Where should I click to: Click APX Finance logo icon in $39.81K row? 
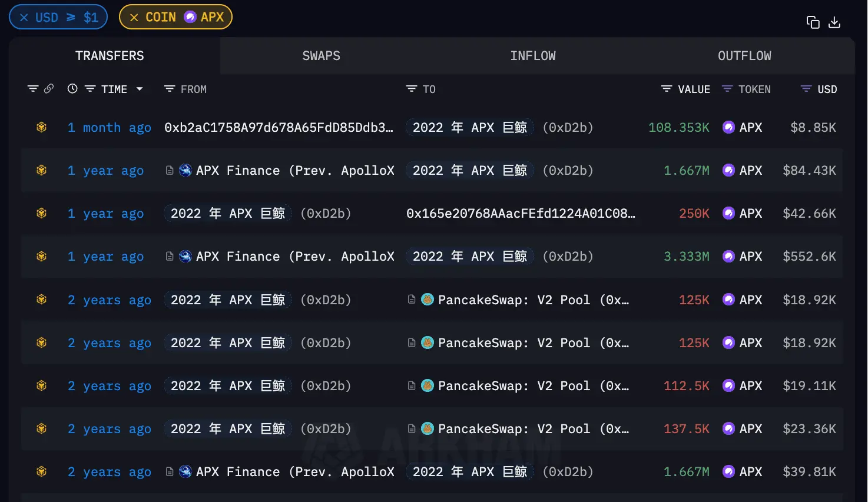[x=185, y=471]
